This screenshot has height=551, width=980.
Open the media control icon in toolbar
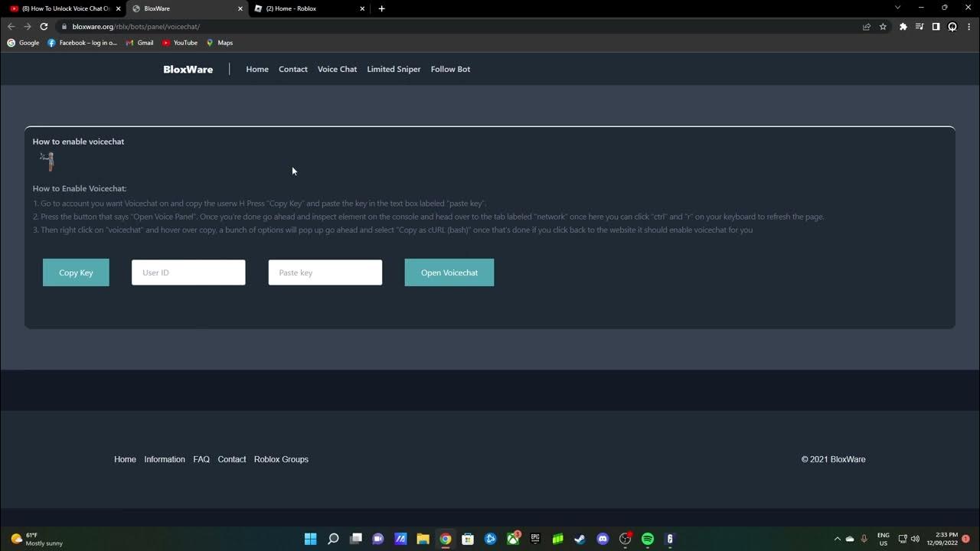click(920, 26)
